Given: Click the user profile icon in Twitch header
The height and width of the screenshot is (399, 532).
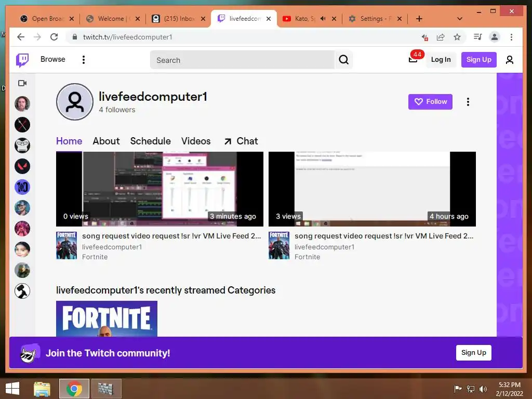Looking at the screenshot, I should [x=509, y=60].
